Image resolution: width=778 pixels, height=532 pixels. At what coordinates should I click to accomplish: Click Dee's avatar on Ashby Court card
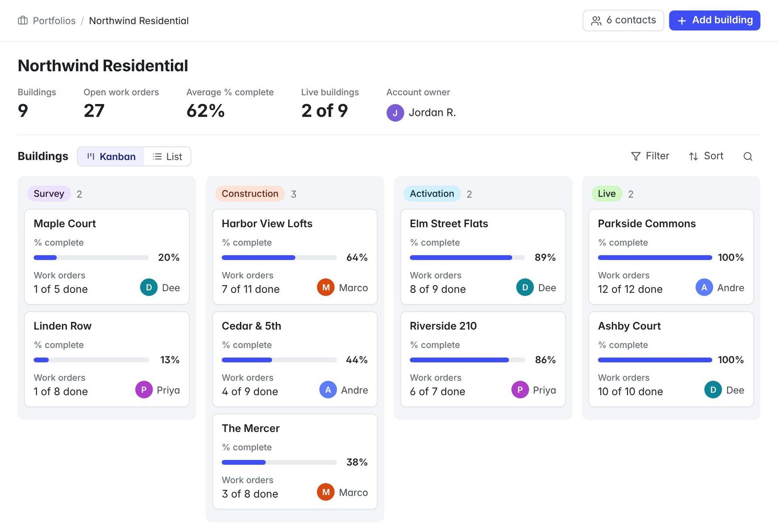point(713,390)
